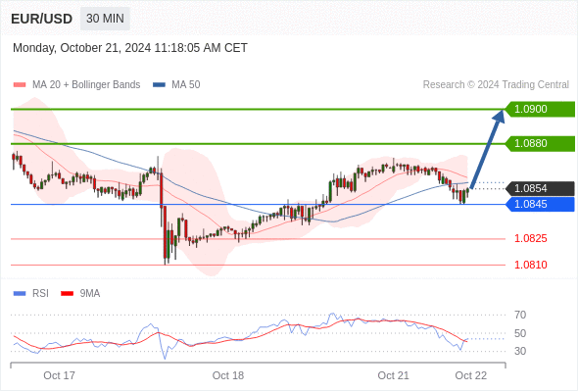Click the 9MA legend label
Image resolution: width=578 pixels, height=392 pixels.
point(90,294)
